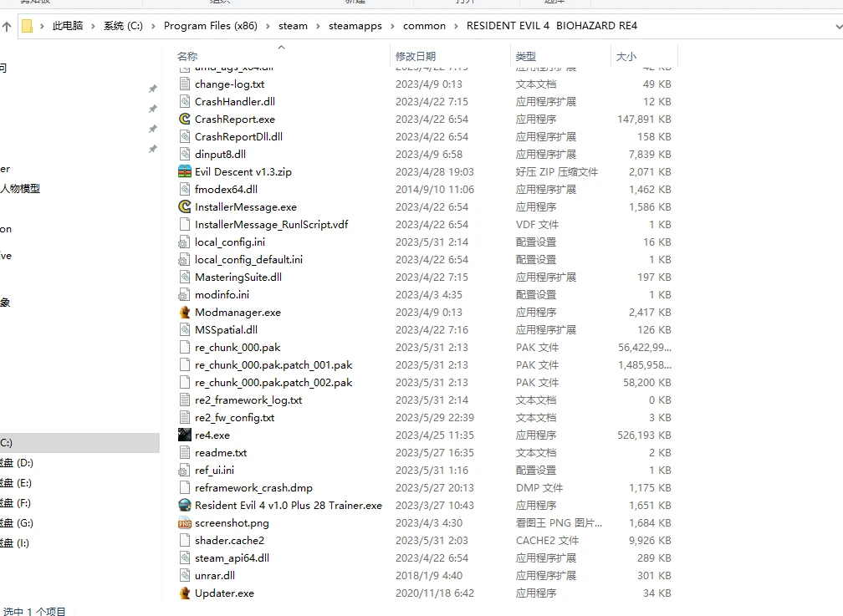Open 人物模型 folder in navigation pane

click(x=20, y=189)
